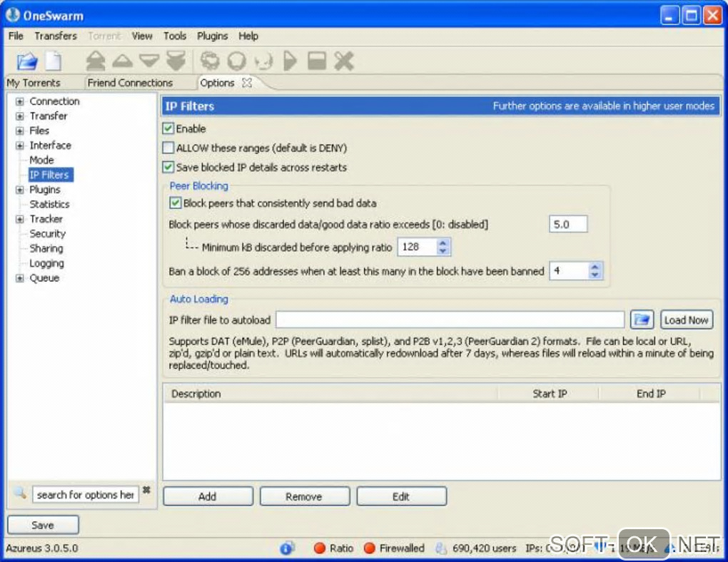Increase banned block threshold up arrow
Viewport: 728px width, 562px height.
click(x=595, y=267)
